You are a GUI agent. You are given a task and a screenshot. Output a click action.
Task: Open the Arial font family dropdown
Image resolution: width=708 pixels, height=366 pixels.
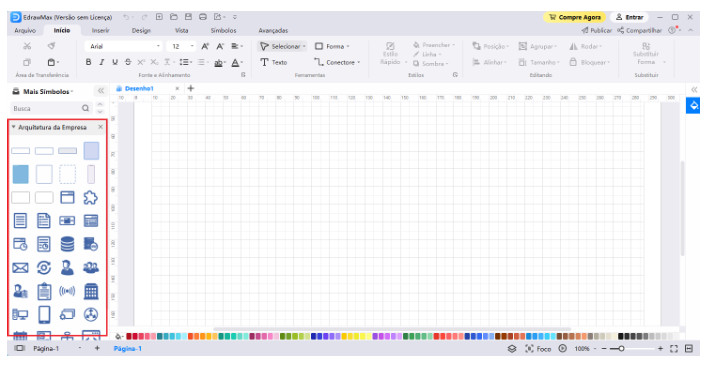(x=124, y=46)
